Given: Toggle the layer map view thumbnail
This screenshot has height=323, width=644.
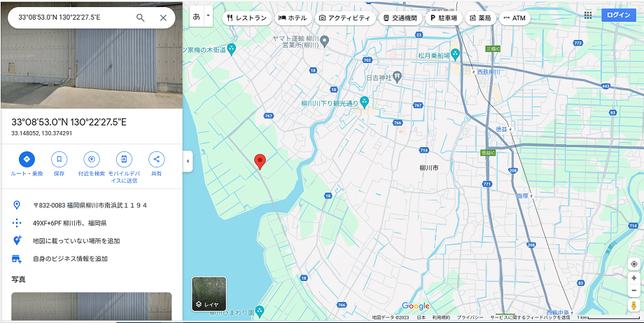Looking at the screenshot, I should [209, 294].
